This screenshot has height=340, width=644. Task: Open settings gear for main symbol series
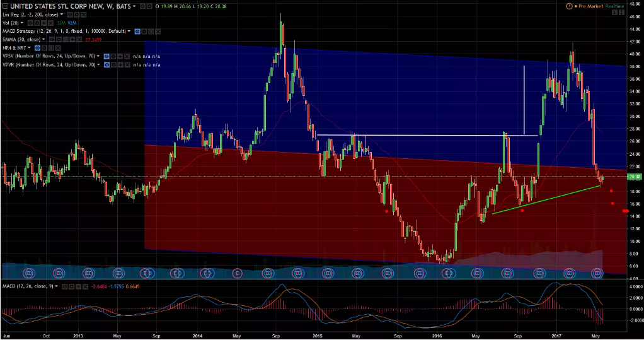[x=149, y=6]
